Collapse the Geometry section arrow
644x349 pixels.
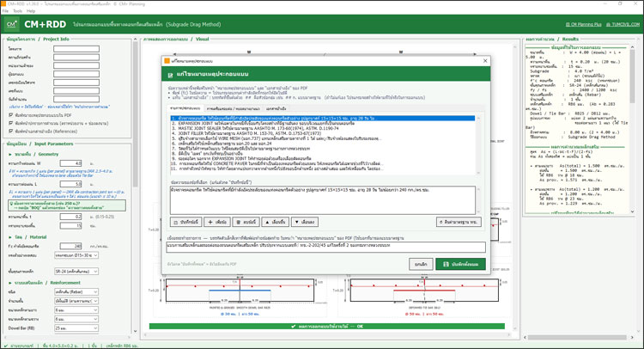coord(10,154)
